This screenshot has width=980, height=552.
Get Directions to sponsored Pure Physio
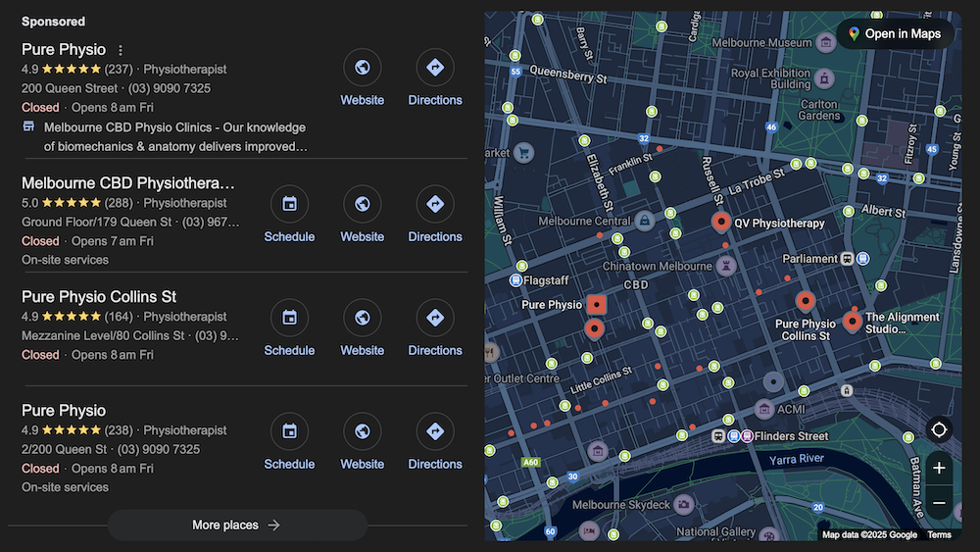click(x=435, y=78)
